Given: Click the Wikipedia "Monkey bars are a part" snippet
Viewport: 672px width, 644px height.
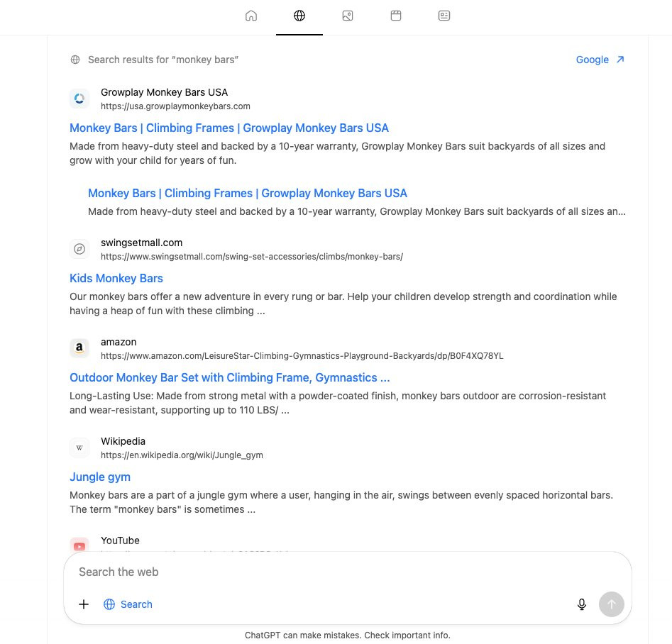Looking at the screenshot, I should click(x=341, y=502).
